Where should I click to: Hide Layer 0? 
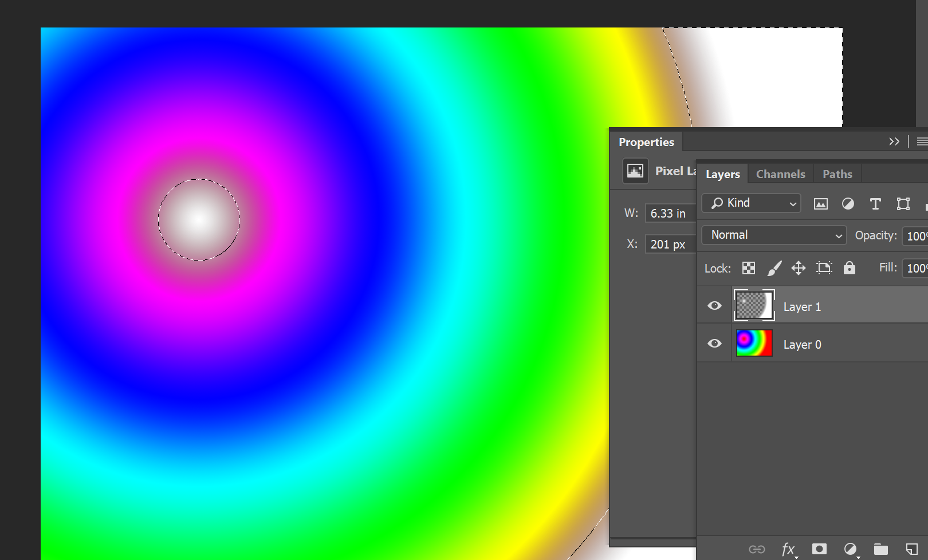[x=714, y=344]
